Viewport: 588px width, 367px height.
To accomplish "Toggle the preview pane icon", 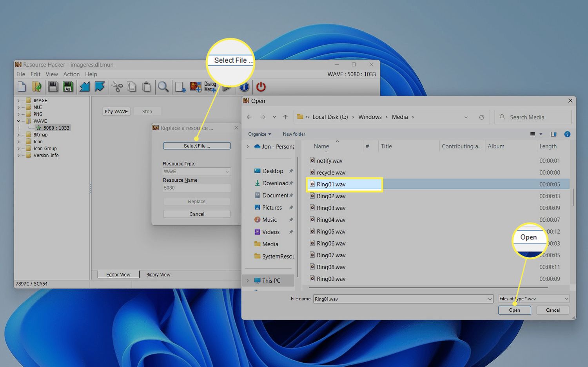I will [554, 134].
